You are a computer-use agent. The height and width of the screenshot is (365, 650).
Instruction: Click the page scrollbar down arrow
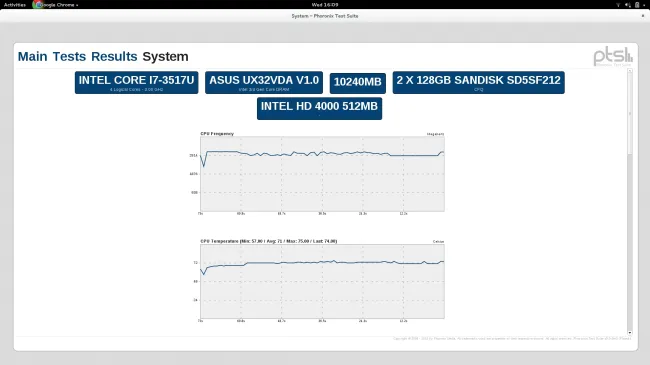coord(630,333)
